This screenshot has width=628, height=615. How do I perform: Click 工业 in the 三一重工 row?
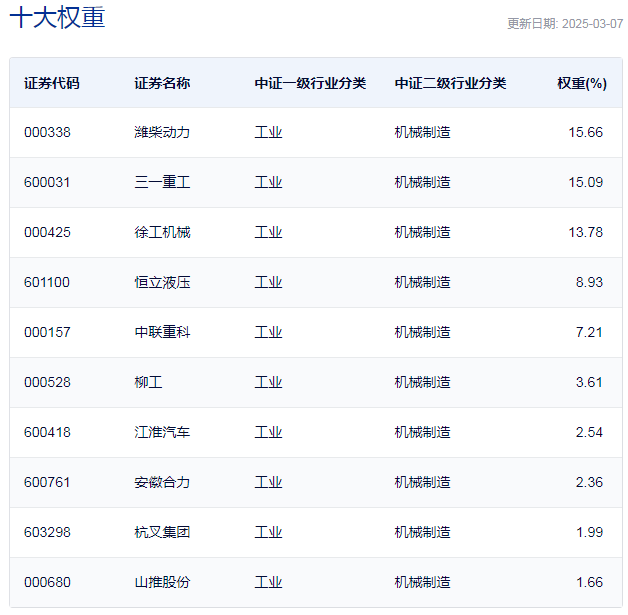(268, 183)
